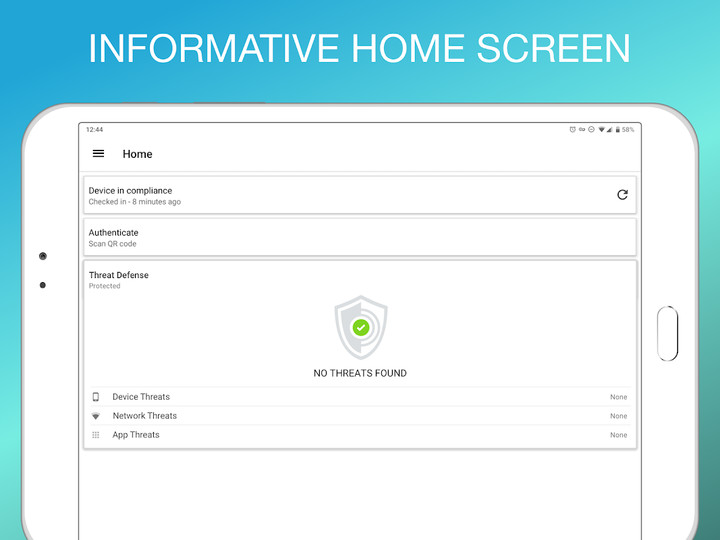
Task: Tap the App Threats grid icon
Action: coord(96,435)
